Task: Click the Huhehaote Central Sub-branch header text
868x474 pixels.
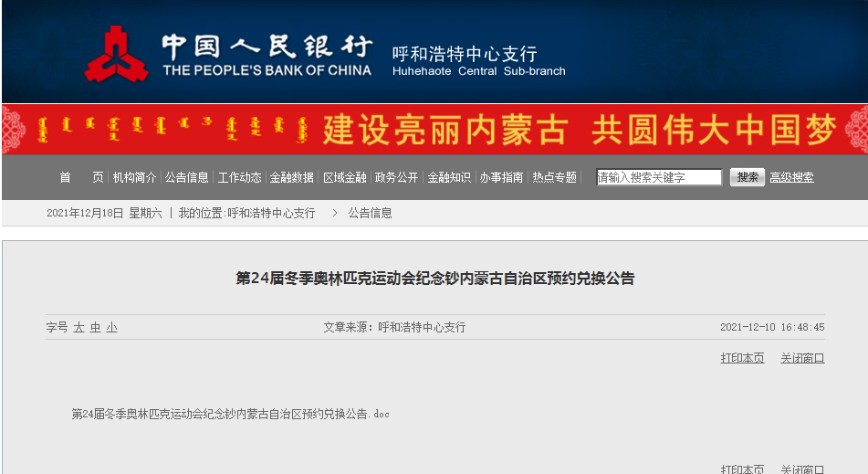Action: pos(479,71)
